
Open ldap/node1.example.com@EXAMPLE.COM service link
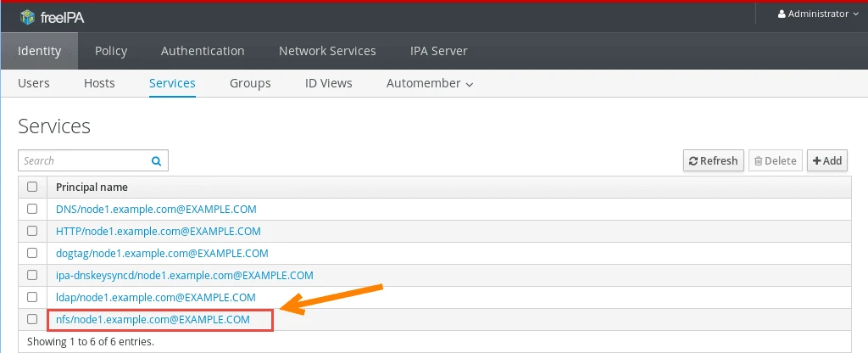[x=156, y=297]
